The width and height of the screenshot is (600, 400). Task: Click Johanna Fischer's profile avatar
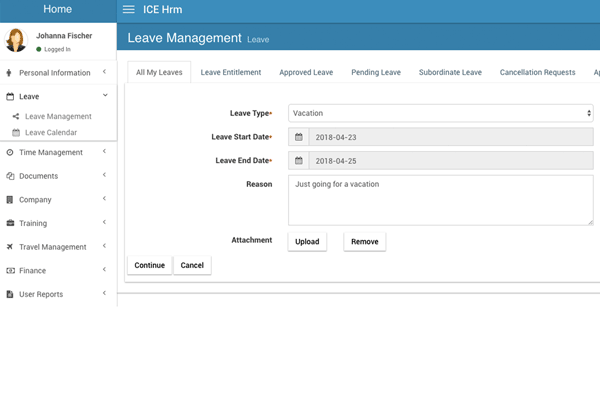click(16, 40)
